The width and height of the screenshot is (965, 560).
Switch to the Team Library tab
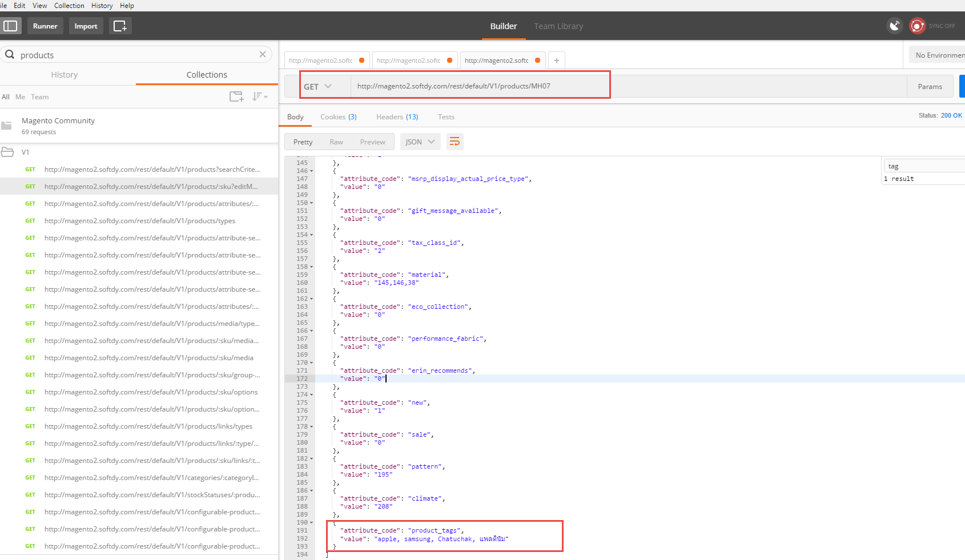(558, 26)
